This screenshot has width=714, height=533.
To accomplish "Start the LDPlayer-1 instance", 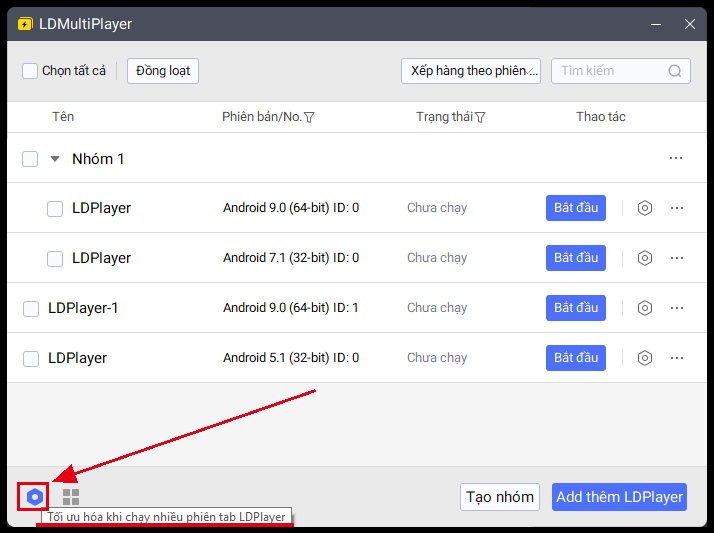I will click(x=576, y=308).
